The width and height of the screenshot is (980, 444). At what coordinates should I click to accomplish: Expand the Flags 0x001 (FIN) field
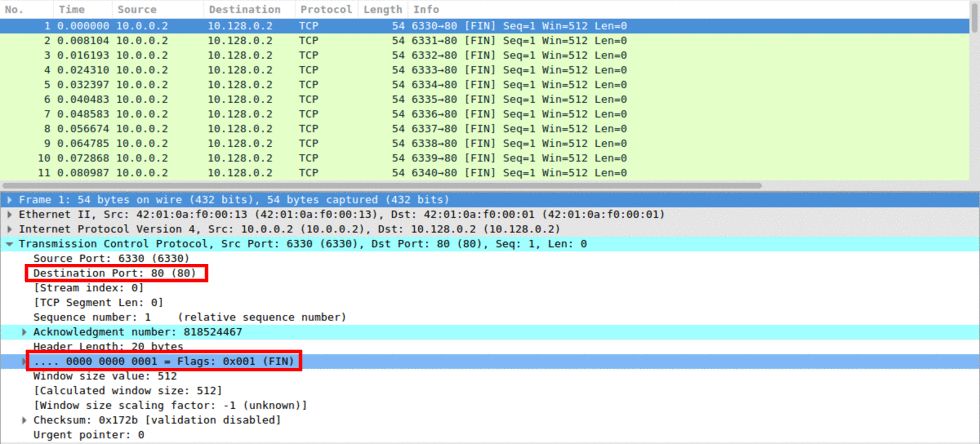click(25, 361)
